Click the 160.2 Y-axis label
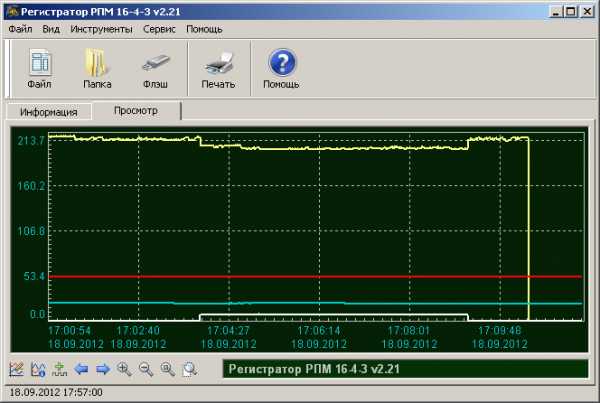 pyautogui.click(x=31, y=186)
